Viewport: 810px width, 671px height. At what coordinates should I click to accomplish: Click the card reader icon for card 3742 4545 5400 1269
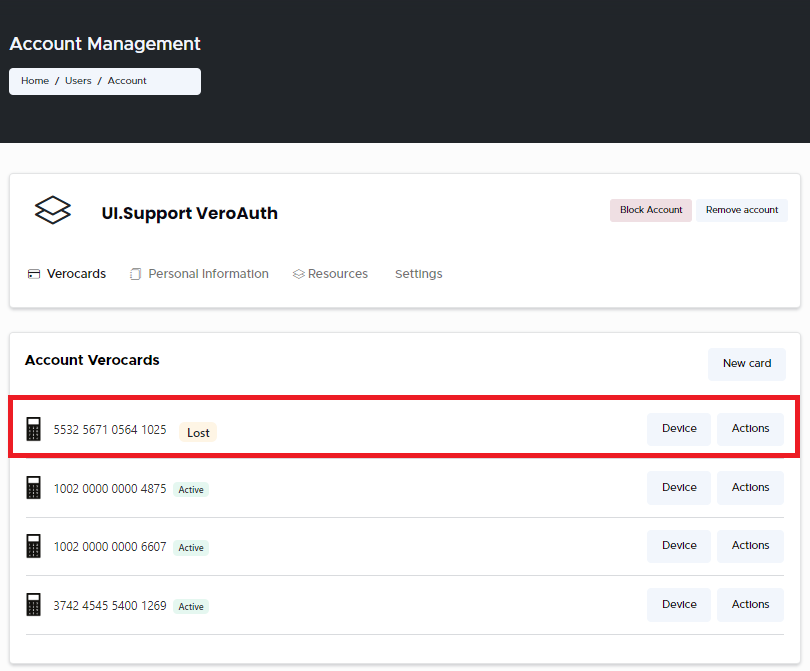pos(33,605)
